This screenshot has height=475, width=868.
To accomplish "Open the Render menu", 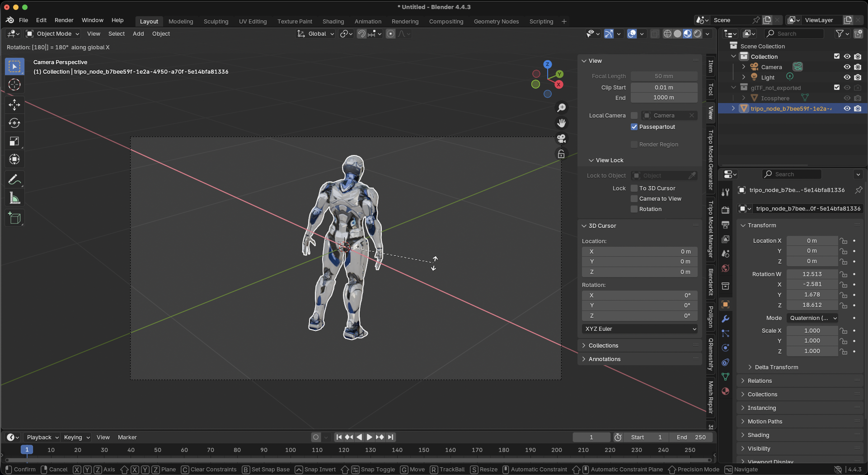I will click(x=64, y=20).
